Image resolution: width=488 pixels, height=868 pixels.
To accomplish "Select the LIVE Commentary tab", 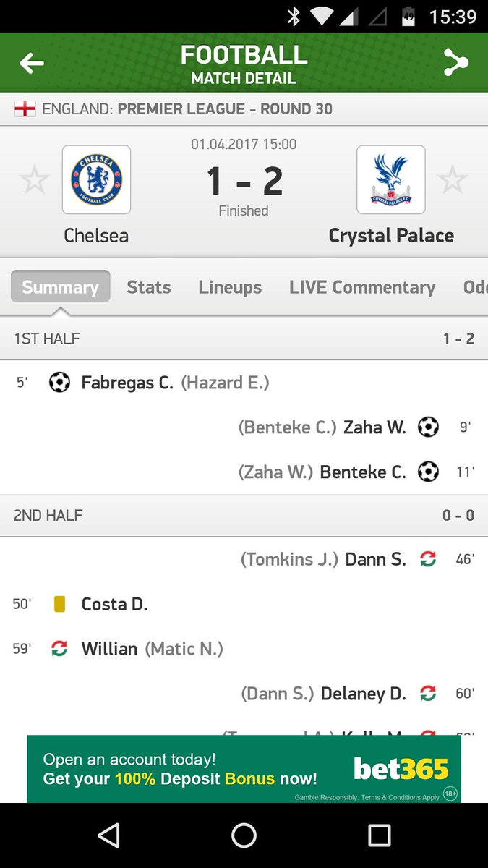I will pyautogui.click(x=362, y=287).
